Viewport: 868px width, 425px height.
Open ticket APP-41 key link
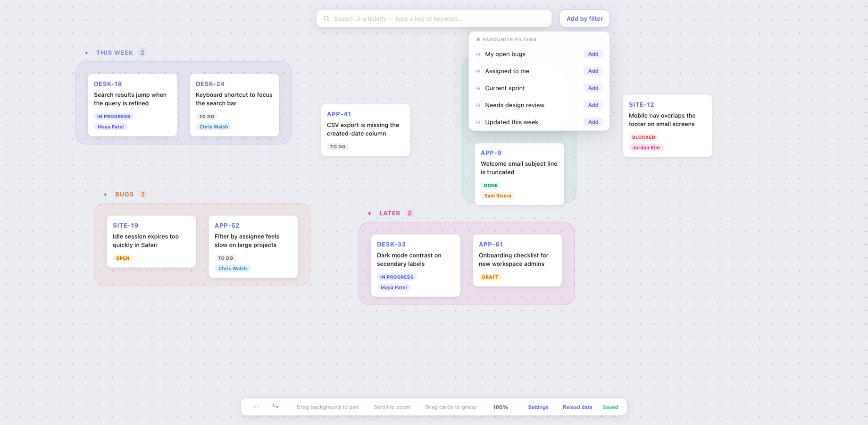pos(339,114)
